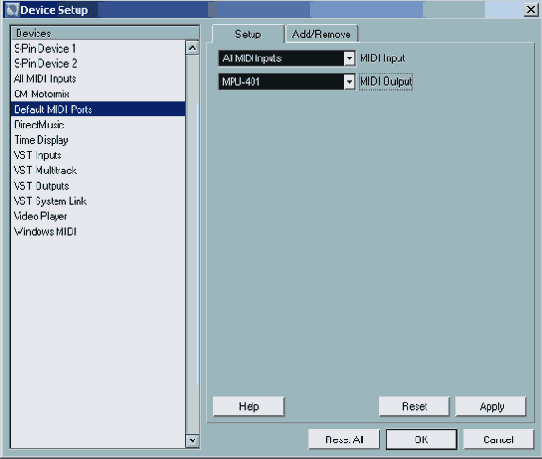Select DirectMusic device
The image size is (542, 459).
coord(98,124)
